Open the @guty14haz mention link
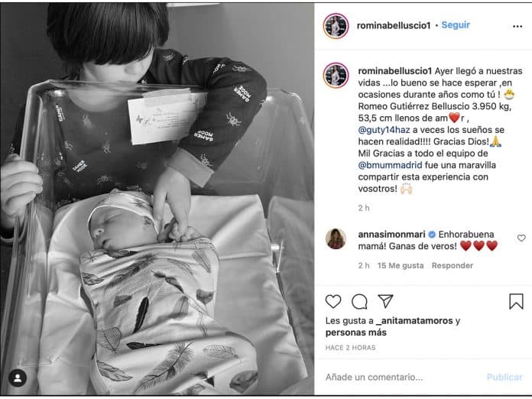 pos(384,130)
